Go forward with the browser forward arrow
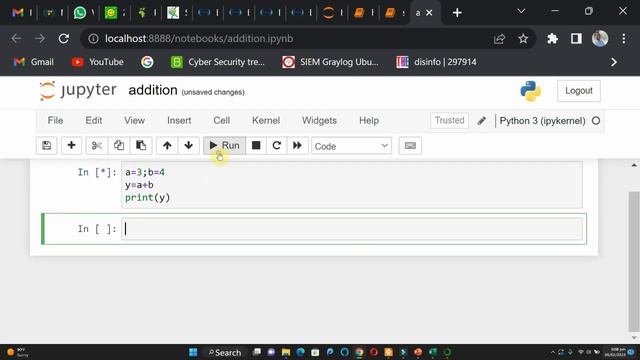This screenshot has width=640, height=360. [x=40, y=39]
